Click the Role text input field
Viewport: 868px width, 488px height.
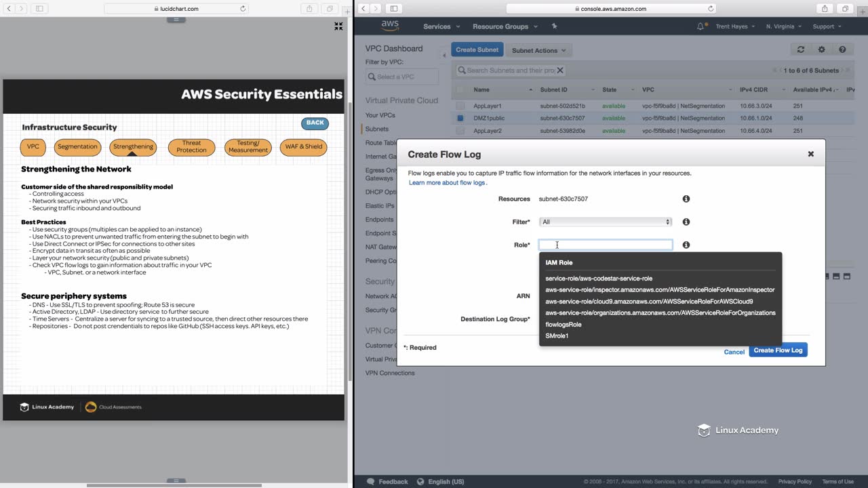(606, 245)
